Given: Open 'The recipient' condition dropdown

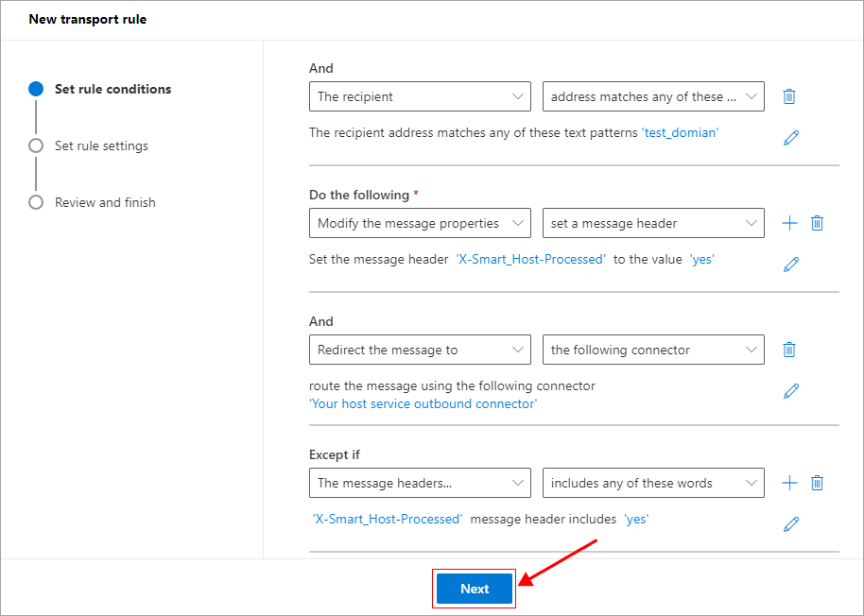Looking at the screenshot, I should pos(420,96).
